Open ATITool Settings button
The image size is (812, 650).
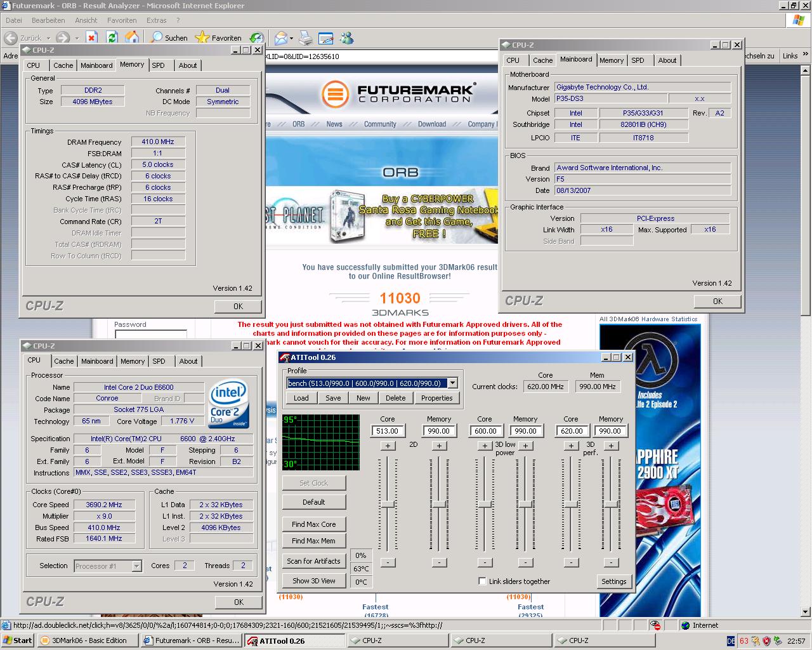pyautogui.click(x=613, y=581)
